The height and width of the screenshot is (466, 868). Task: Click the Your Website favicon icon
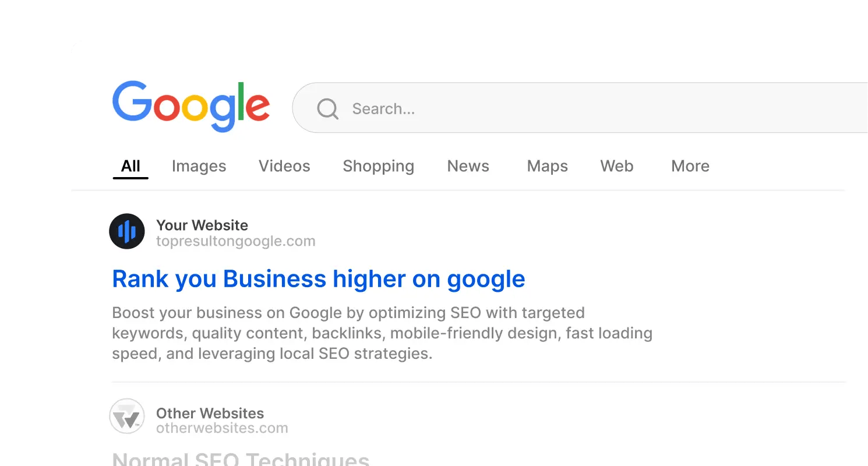point(127,231)
